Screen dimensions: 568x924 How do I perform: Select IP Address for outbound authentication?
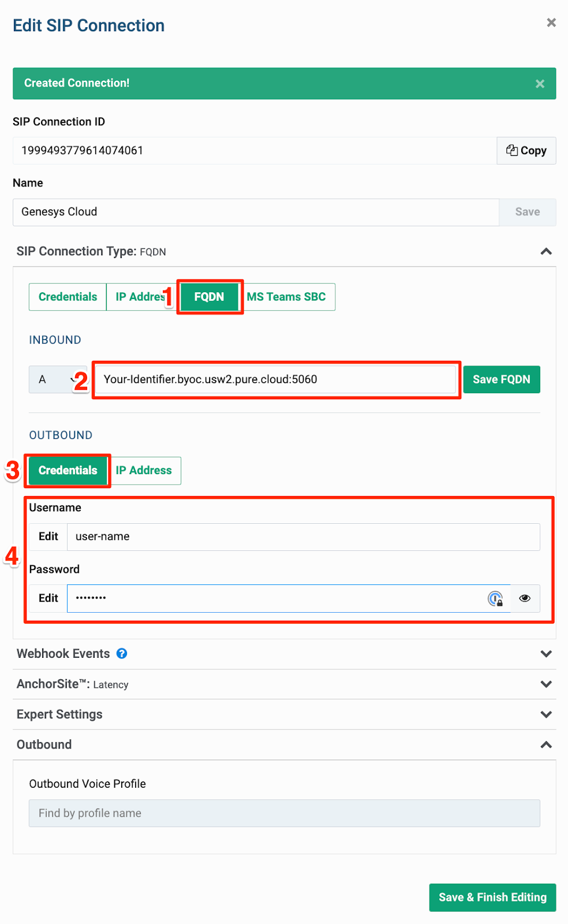[144, 470]
